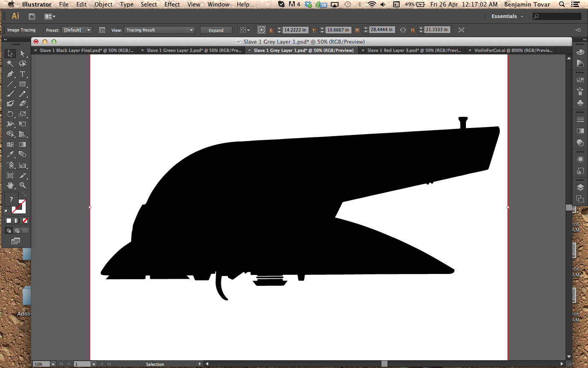Open the arrange documents dropdown
The image size is (588, 368).
50,16
